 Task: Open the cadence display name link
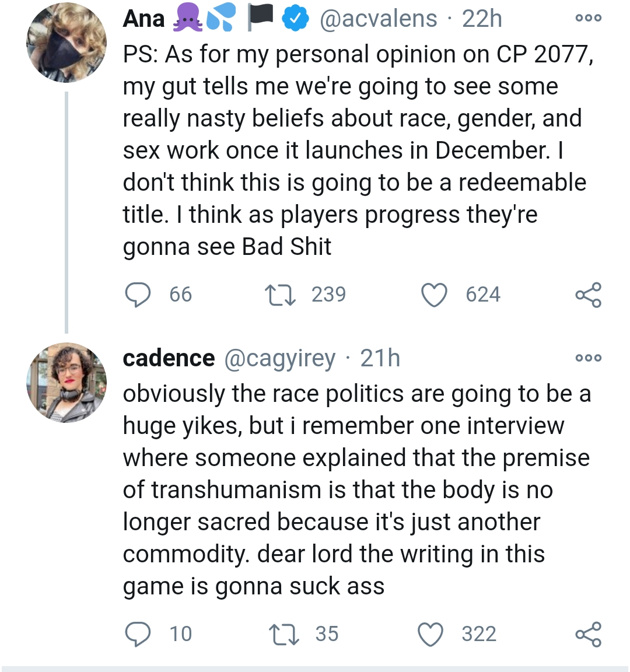169,358
